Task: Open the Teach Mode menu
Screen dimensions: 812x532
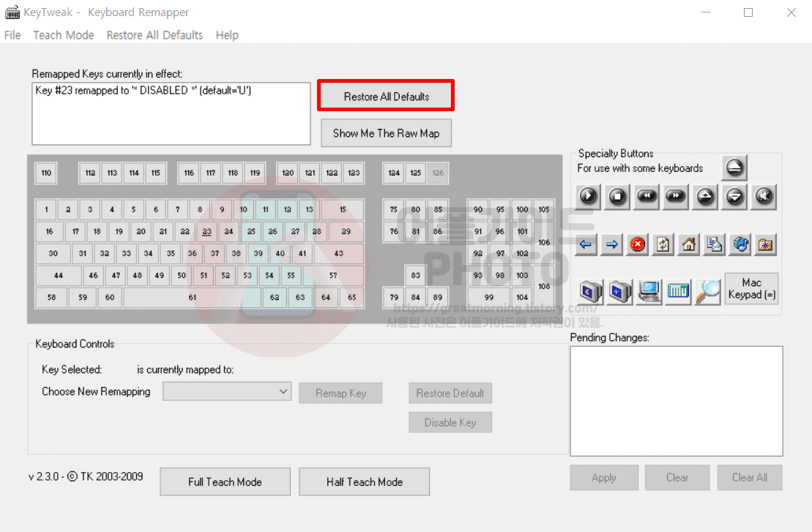Action: 64,35
